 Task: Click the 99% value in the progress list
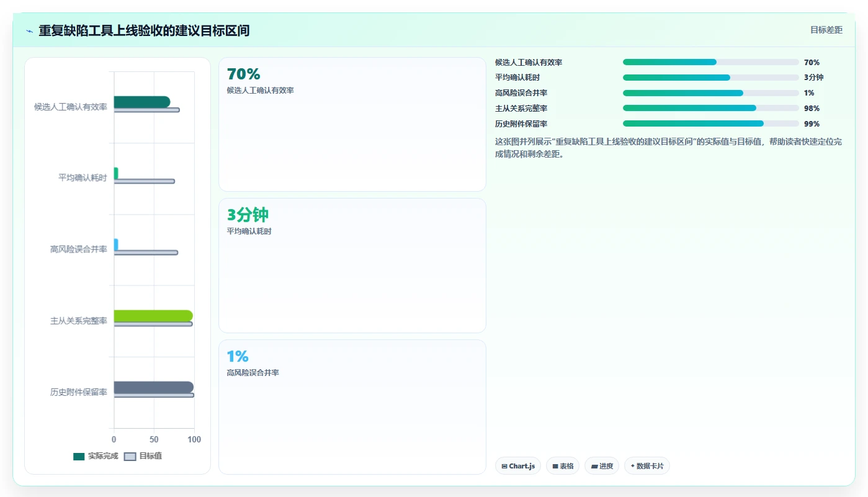[812, 124]
